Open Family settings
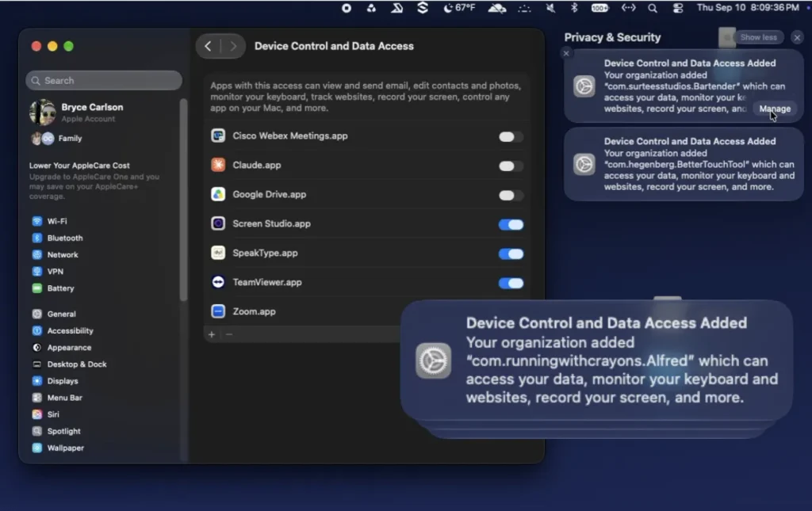This screenshot has height=511, width=812. point(57,138)
